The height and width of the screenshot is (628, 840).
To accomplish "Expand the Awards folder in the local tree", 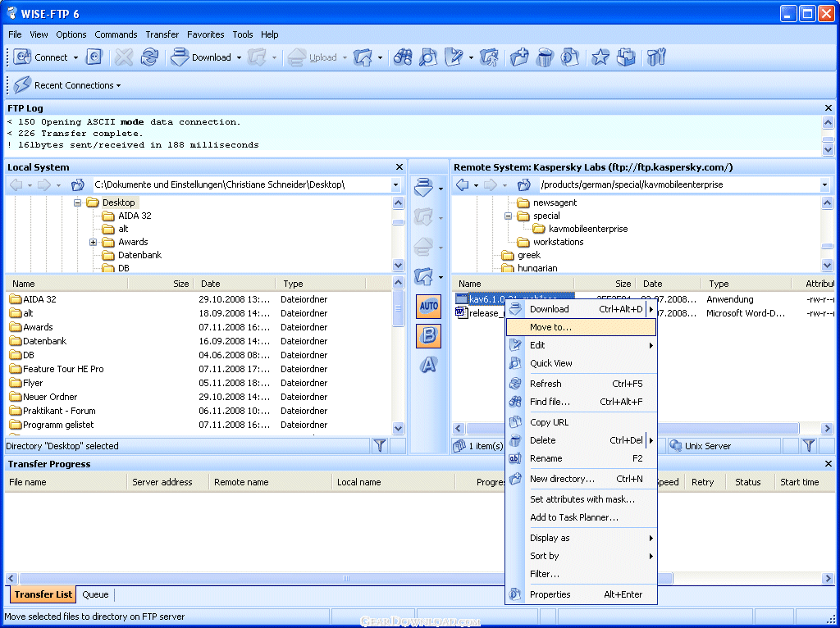I will point(94,242).
